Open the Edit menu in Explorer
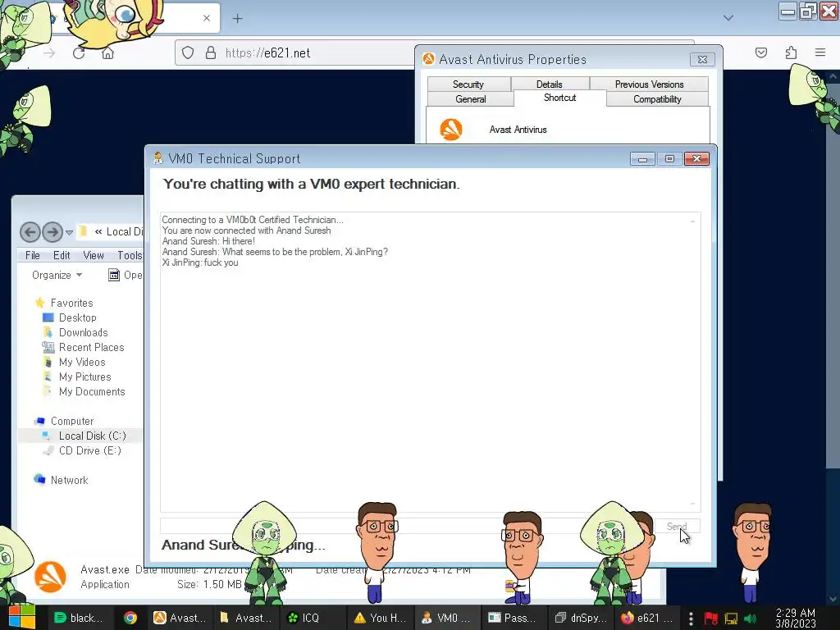The height and width of the screenshot is (630, 840). coord(62,256)
